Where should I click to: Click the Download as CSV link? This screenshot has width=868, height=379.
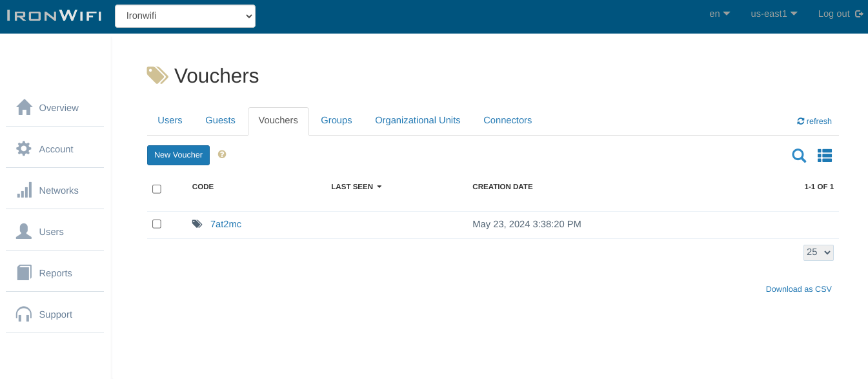point(798,289)
